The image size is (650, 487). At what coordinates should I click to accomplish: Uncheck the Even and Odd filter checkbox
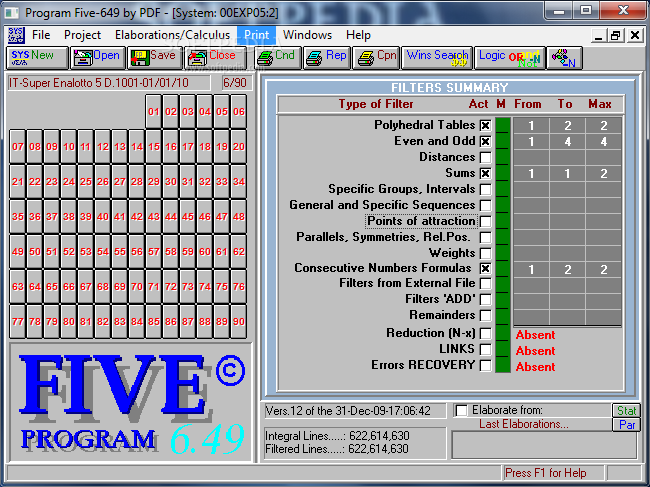(485, 141)
